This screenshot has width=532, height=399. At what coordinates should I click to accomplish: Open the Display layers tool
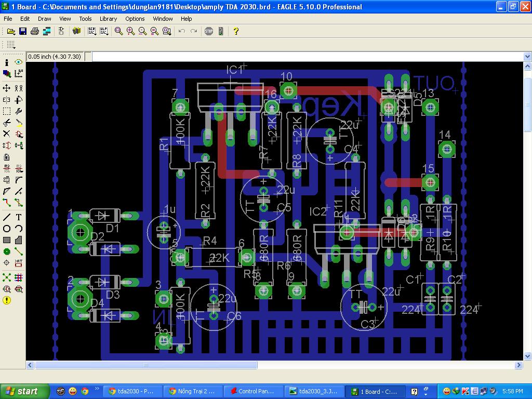pos(7,74)
